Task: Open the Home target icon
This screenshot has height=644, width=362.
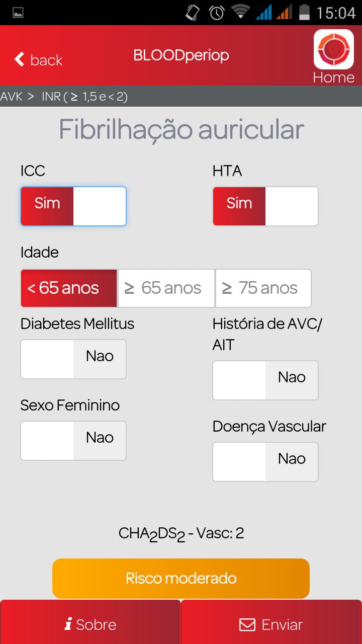Action: [333, 49]
